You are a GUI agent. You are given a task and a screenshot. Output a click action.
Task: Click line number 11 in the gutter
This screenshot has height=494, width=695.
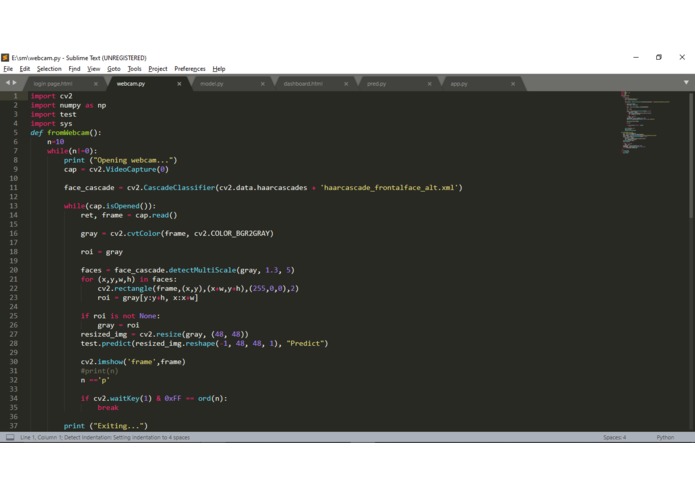coord(13,187)
